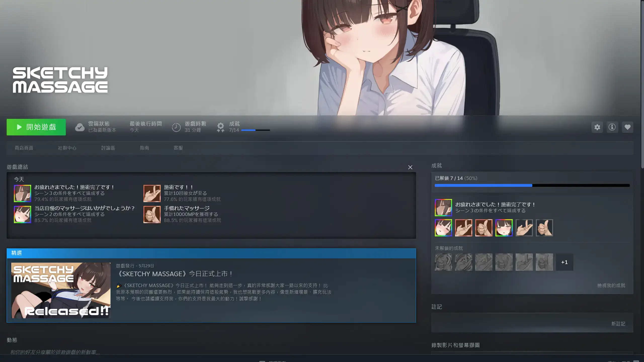Click 最後執行時間 今天 status item
Screen dimensions: 644x362
(146, 127)
